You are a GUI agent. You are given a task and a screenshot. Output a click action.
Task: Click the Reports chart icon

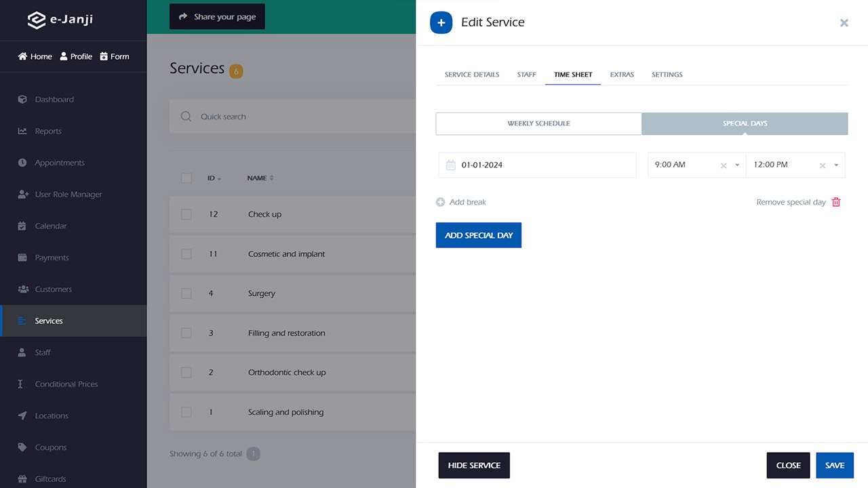22,131
